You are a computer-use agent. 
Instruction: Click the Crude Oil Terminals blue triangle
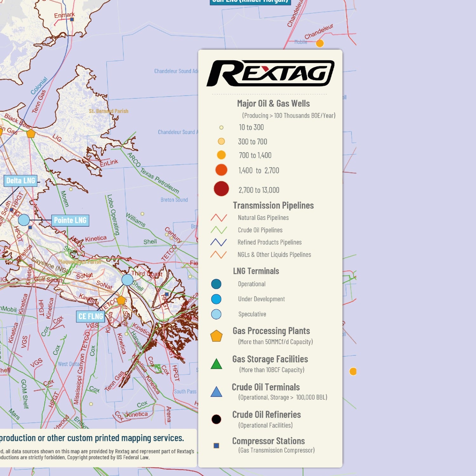[216, 392]
